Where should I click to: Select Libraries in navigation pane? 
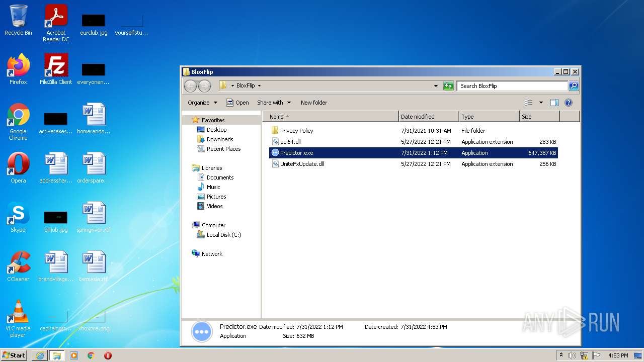[212, 168]
